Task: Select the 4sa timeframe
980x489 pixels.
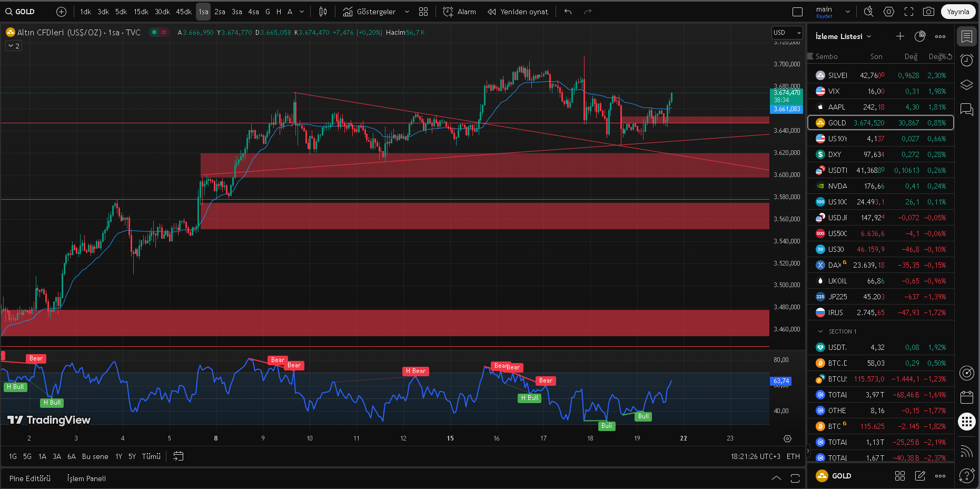Action: (x=253, y=12)
